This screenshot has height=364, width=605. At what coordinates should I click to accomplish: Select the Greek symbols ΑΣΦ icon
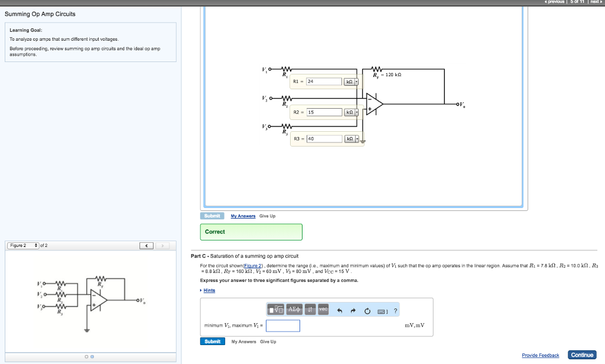[x=294, y=308]
